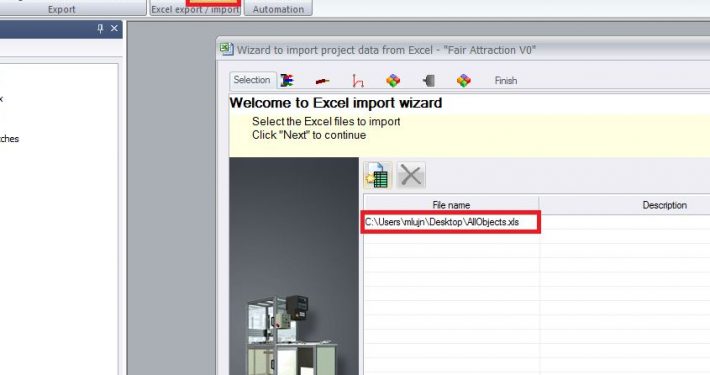Open the first colored cubes step icon
710x375 pixels.
tap(393, 81)
